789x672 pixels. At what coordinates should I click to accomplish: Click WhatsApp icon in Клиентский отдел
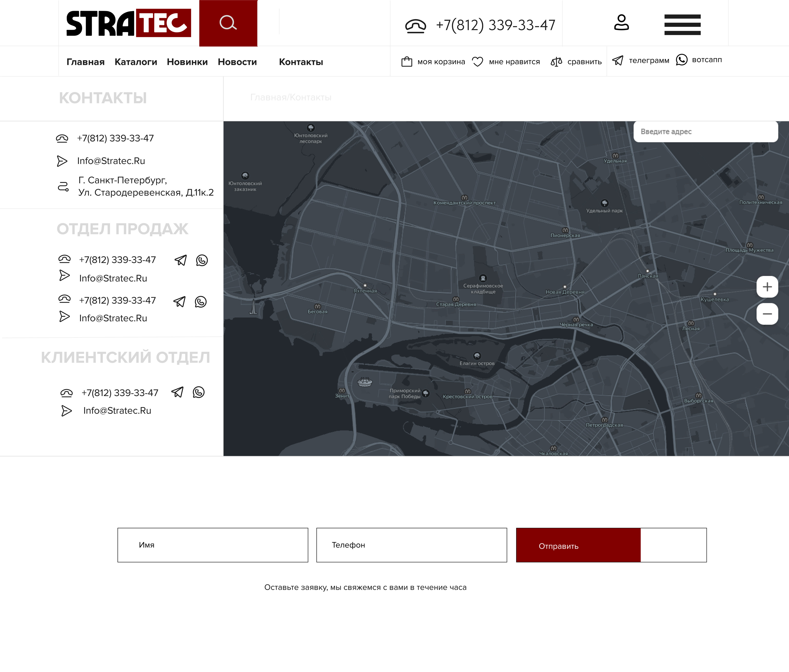(199, 392)
